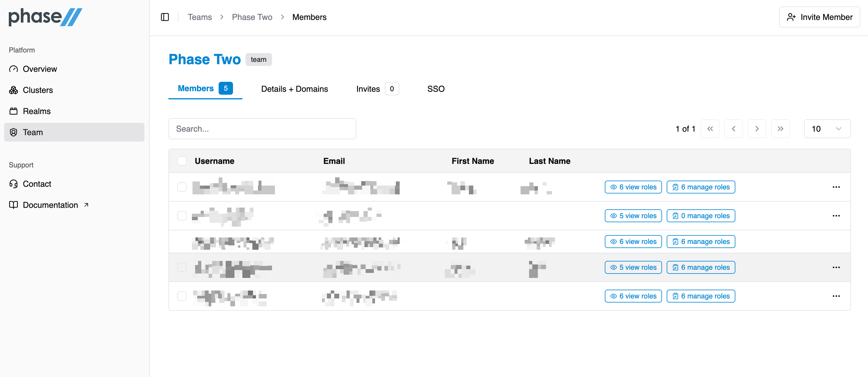Jump to the last page with the double-chevron arrow
The height and width of the screenshot is (377, 868).
(x=780, y=129)
